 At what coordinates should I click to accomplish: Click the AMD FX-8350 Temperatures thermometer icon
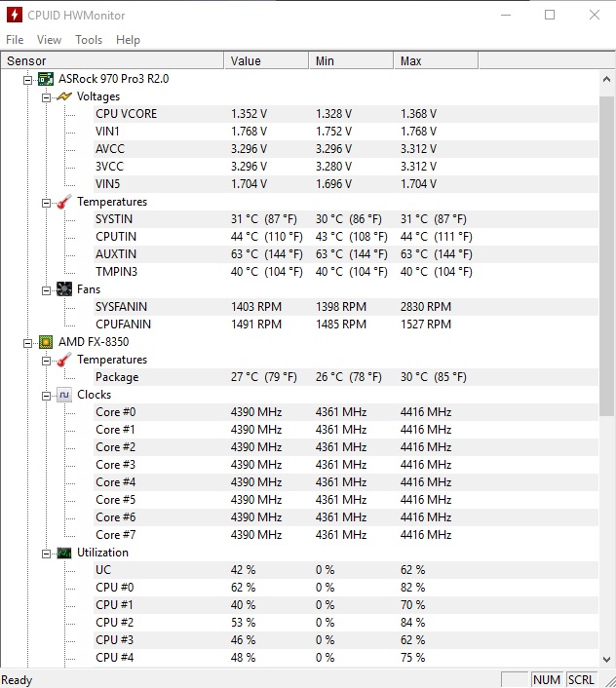point(64,360)
